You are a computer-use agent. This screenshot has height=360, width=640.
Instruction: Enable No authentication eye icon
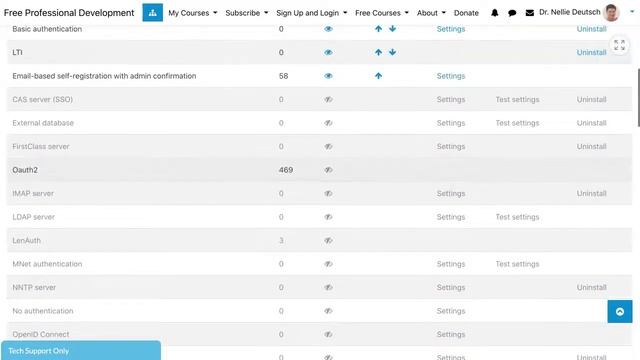click(x=328, y=311)
